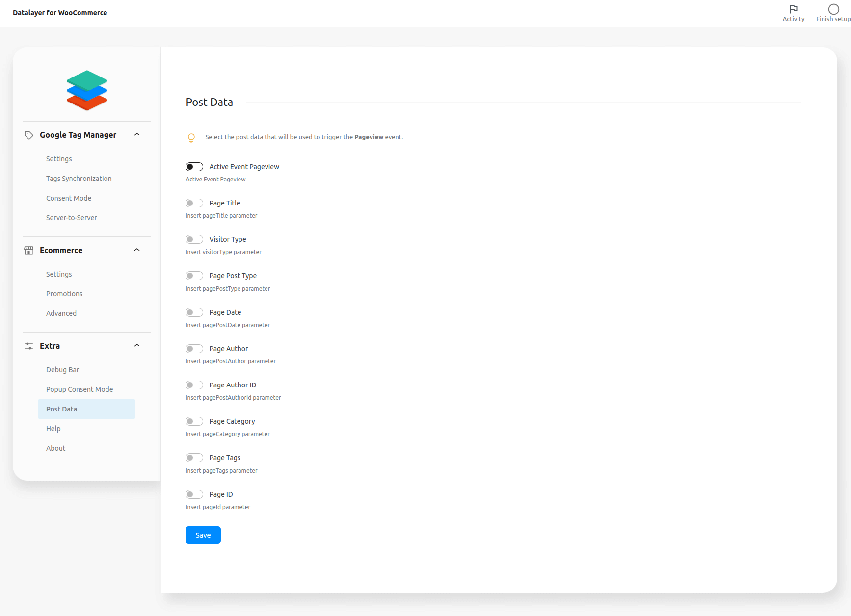Click the lightbulb tip icon near Pageview note
Screen dimensions: 851x616
[x=191, y=138]
